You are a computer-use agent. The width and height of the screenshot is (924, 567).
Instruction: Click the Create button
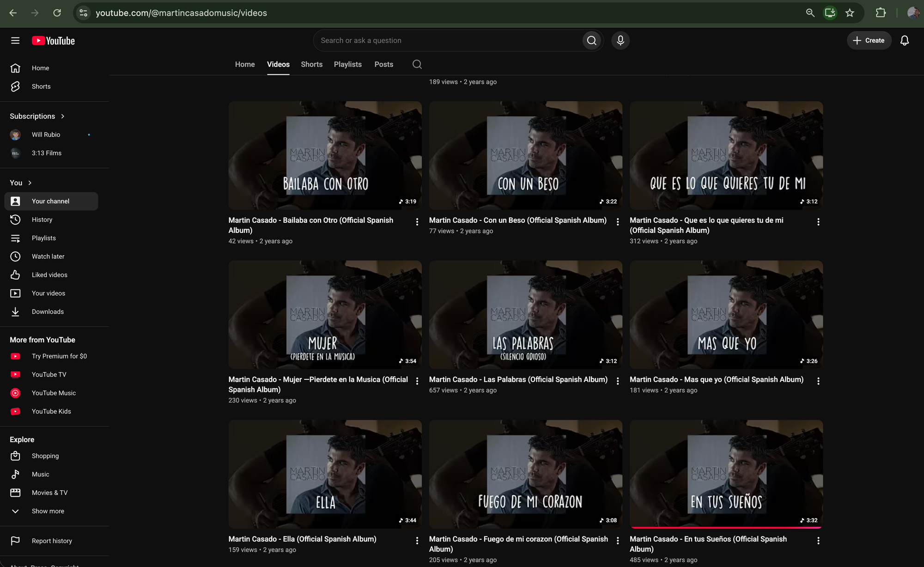coord(869,41)
